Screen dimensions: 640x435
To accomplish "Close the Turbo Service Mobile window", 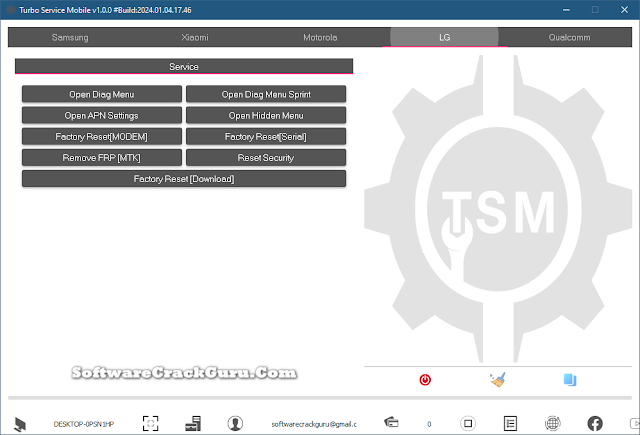I will point(624,10).
